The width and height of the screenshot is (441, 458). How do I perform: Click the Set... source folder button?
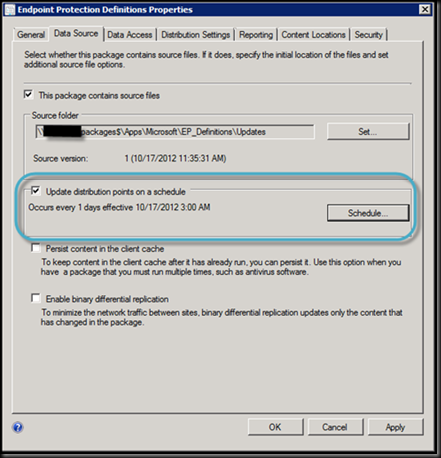368,132
